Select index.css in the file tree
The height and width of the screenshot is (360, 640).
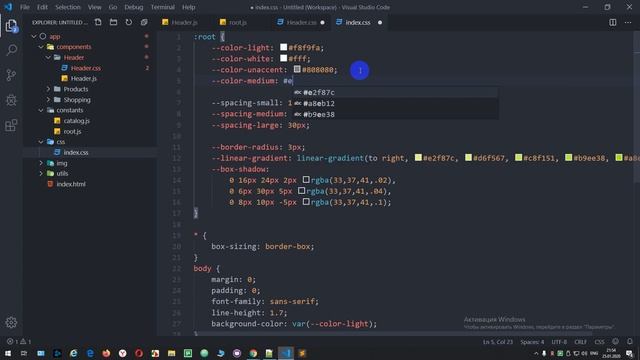pos(76,152)
